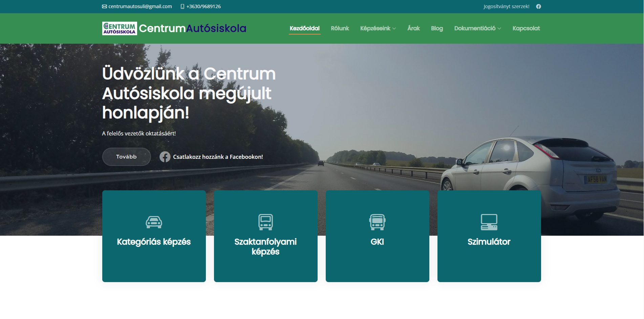644x319 pixels.
Task: Call the +3630/9689126 phone number link
Action: pyautogui.click(x=203, y=6)
